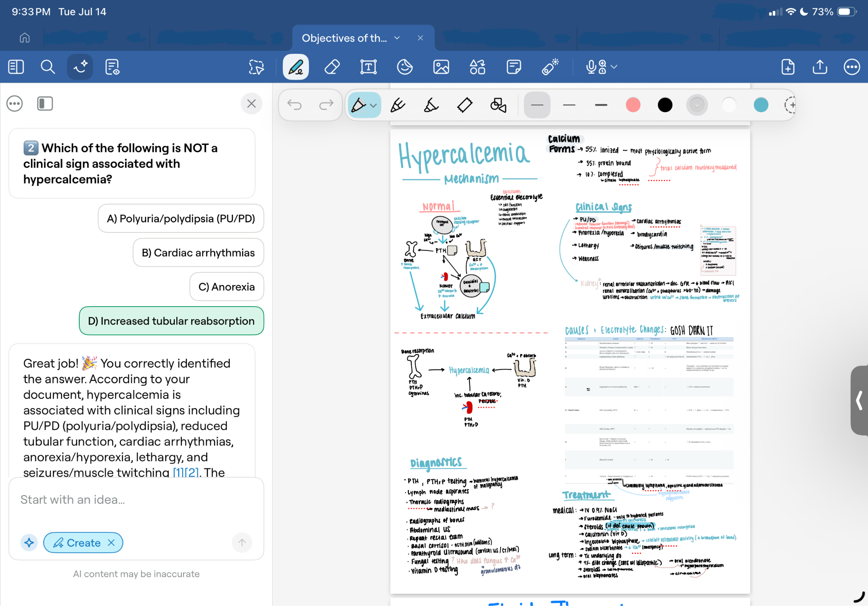
Task: Open the More options menu in toolbar
Action: [852, 67]
